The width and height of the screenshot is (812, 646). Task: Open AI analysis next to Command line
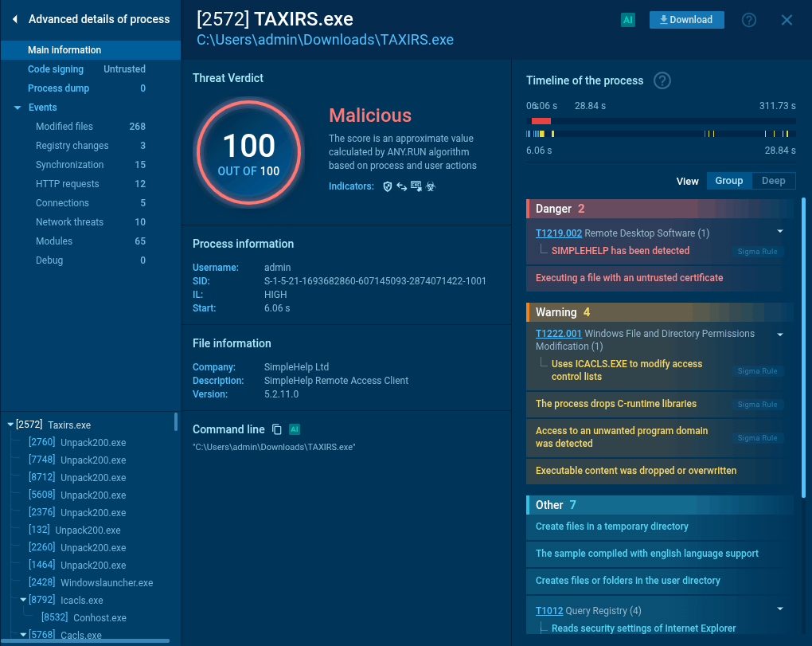294,429
